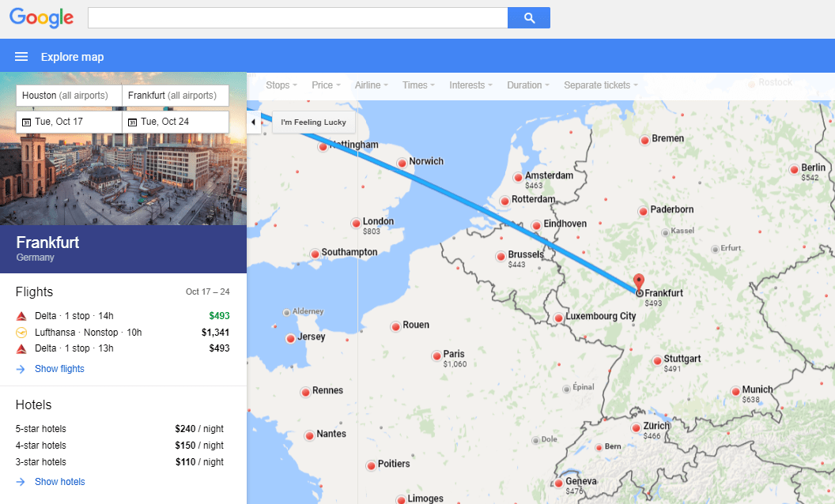Open the Separate tickets dropdown
835x504 pixels.
(600, 85)
